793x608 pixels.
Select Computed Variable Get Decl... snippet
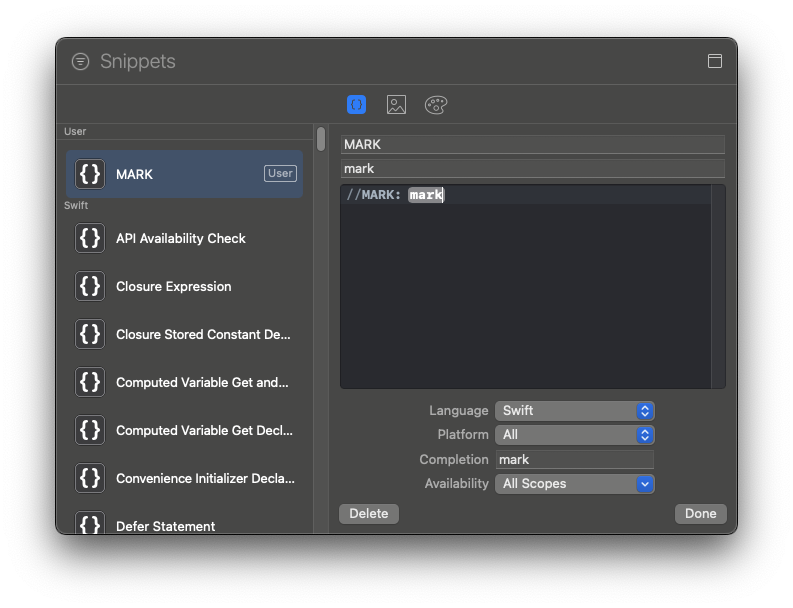pos(185,430)
